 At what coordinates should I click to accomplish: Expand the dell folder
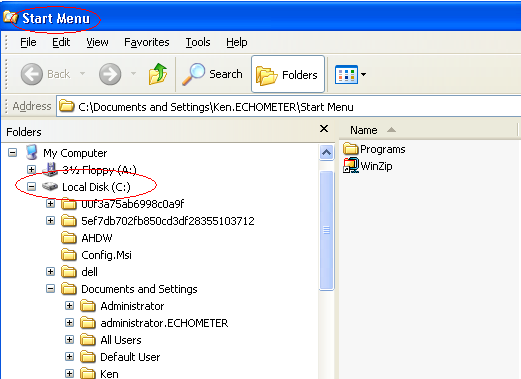pyautogui.click(x=50, y=272)
